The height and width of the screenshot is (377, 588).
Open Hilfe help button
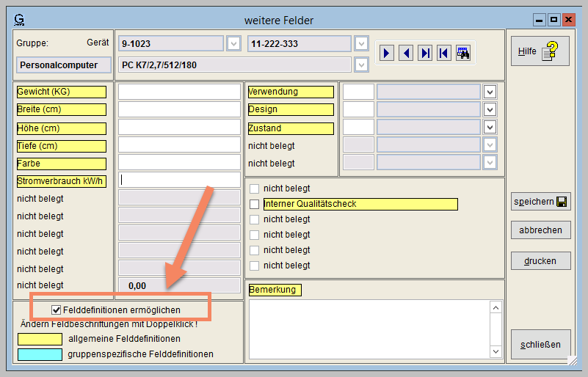540,51
